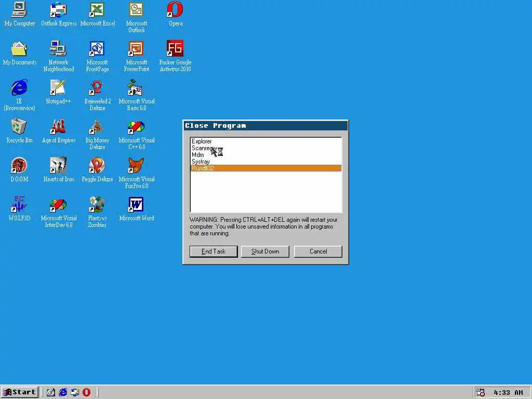Select Explorer in the task list
The image size is (532, 399).
point(265,141)
